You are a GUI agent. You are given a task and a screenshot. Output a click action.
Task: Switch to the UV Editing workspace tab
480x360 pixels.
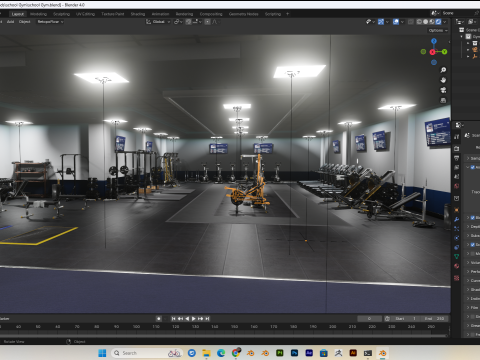tap(85, 14)
